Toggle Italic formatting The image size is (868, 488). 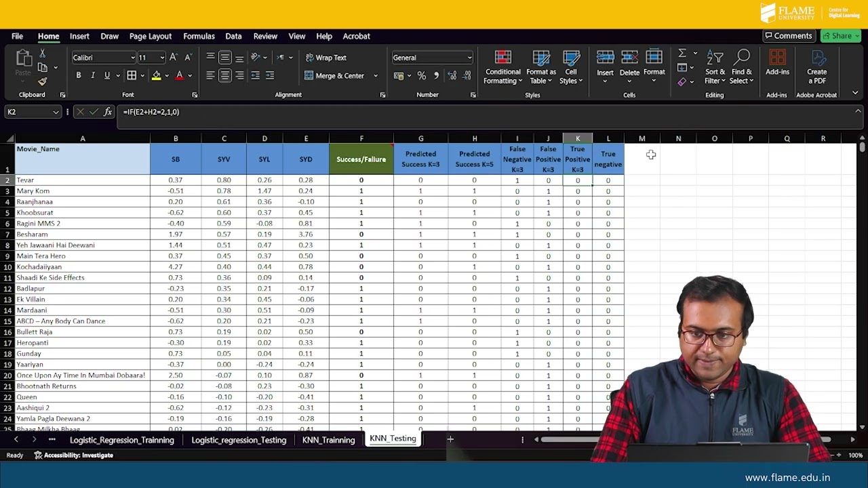pos(92,75)
